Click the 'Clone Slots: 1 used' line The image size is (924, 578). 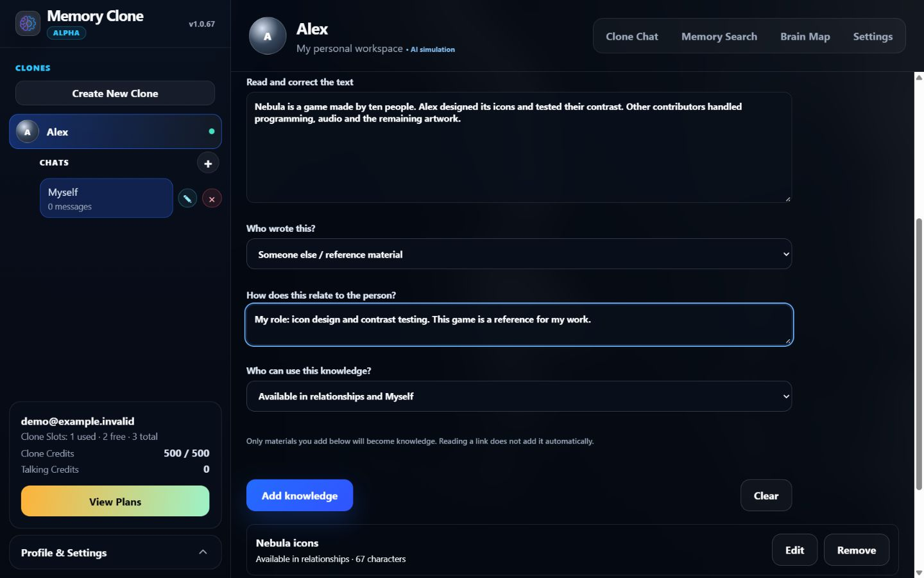point(89,437)
